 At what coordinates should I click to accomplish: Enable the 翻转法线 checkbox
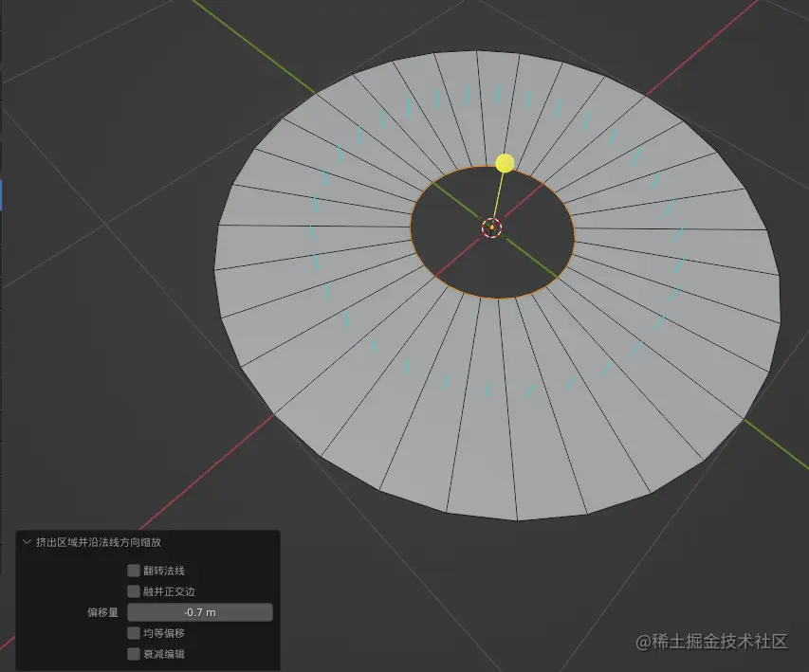click(x=134, y=571)
